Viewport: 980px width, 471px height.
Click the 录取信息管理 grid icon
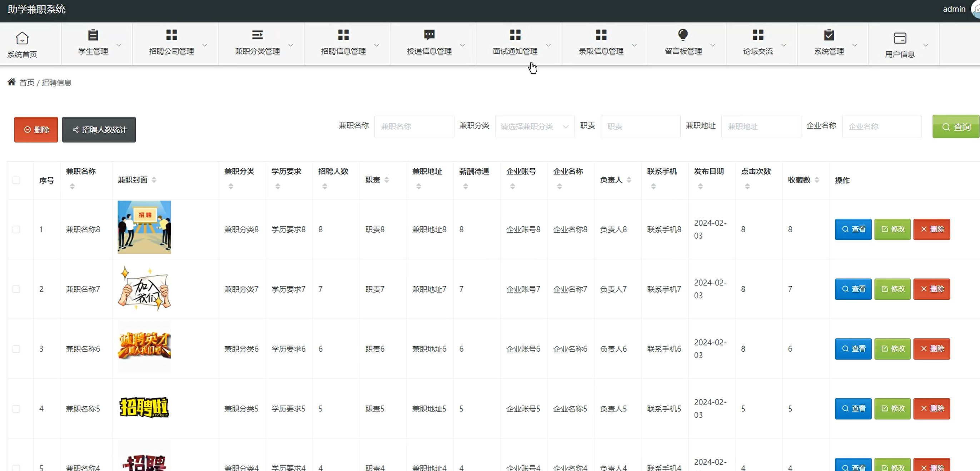pyautogui.click(x=601, y=35)
